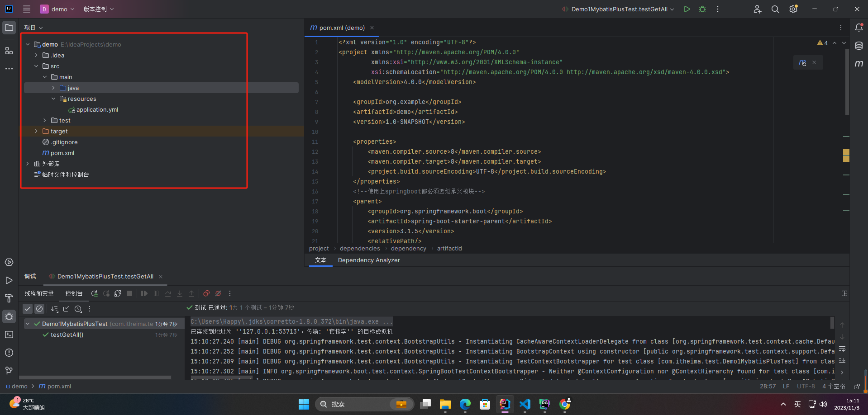Open the Services tool window icon

(x=9, y=262)
